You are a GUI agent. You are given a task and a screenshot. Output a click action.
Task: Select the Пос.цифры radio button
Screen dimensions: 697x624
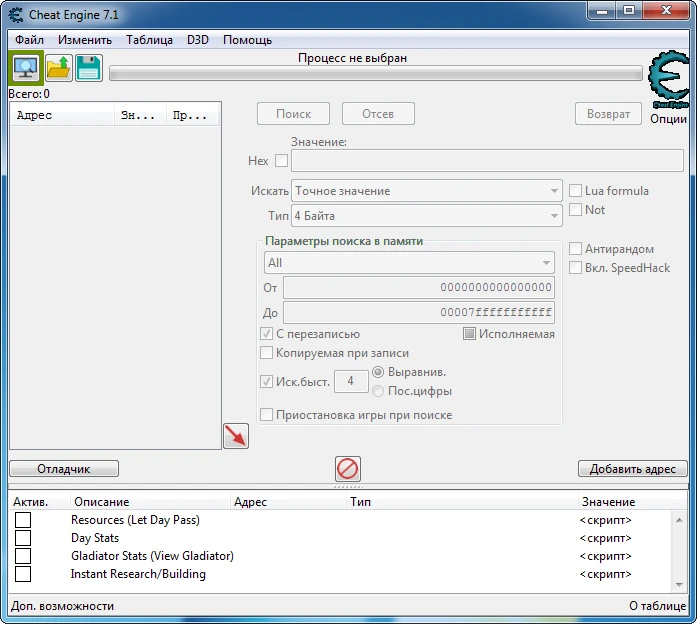coord(378,391)
